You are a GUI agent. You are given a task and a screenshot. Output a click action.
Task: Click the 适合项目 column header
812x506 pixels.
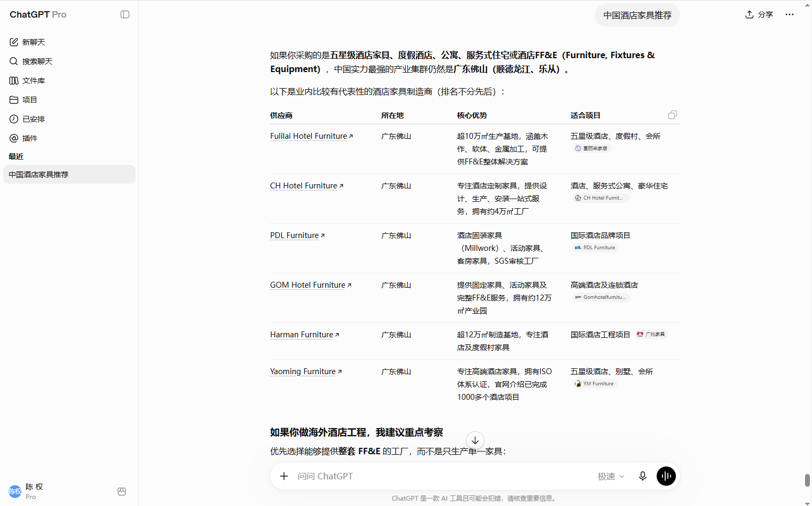coord(586,115)
